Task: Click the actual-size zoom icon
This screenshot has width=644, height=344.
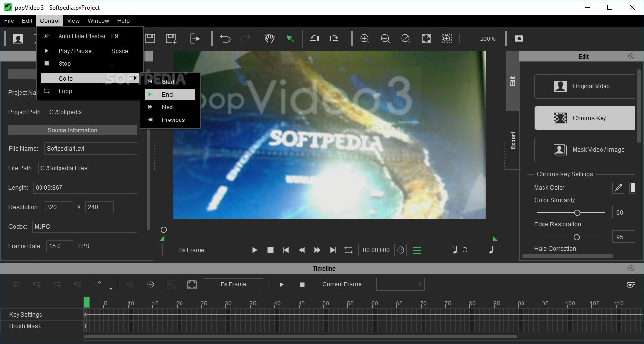Action: tap(405, 39)
